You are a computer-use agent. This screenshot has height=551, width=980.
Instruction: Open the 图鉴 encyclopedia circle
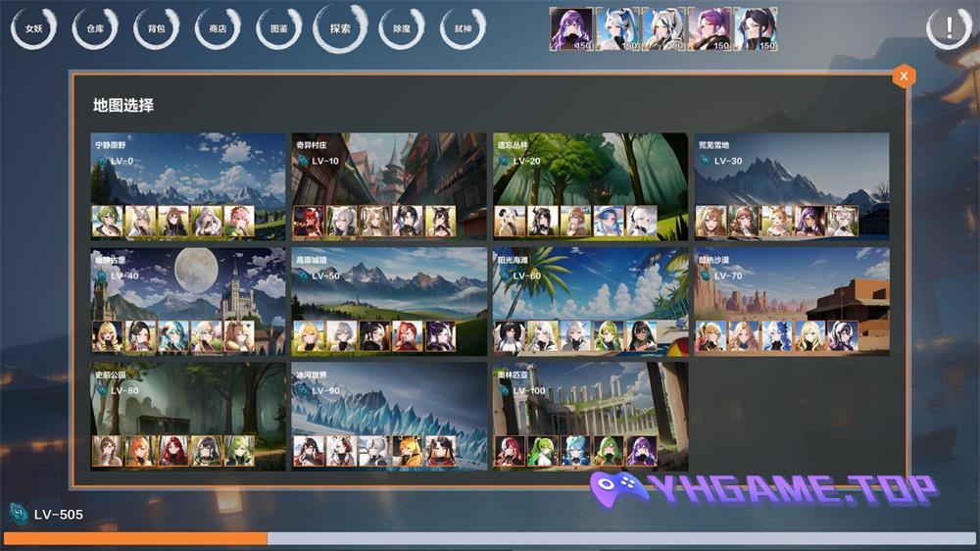point(278,28)
